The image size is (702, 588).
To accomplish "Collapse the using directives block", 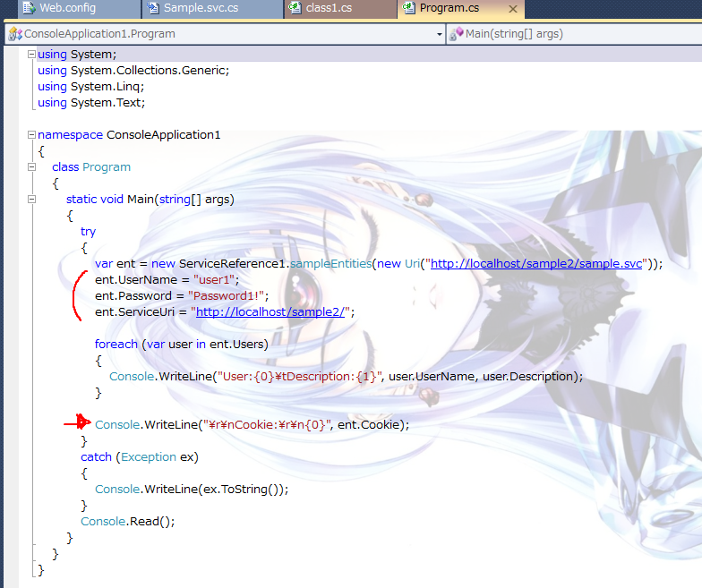I will coord(31,55).
